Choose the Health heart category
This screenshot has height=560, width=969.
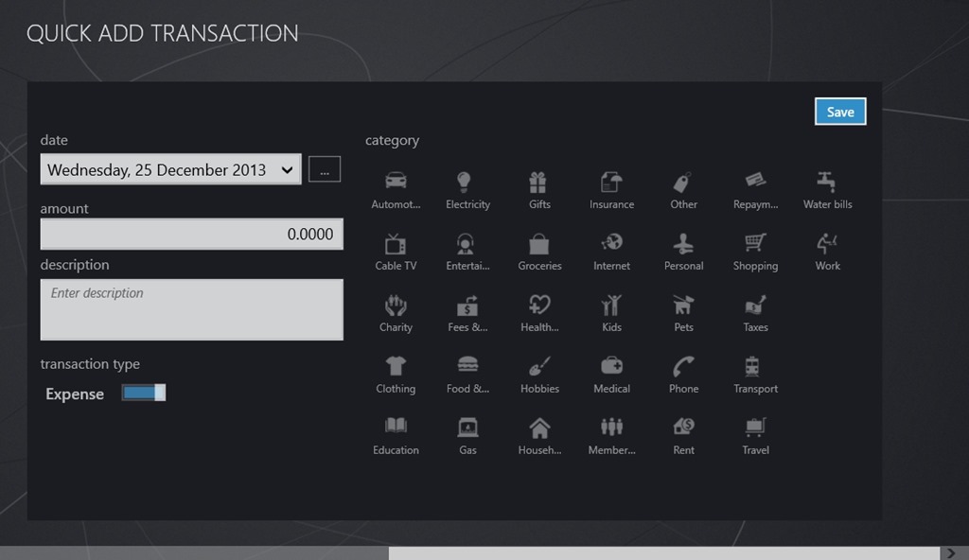(539, 305)
